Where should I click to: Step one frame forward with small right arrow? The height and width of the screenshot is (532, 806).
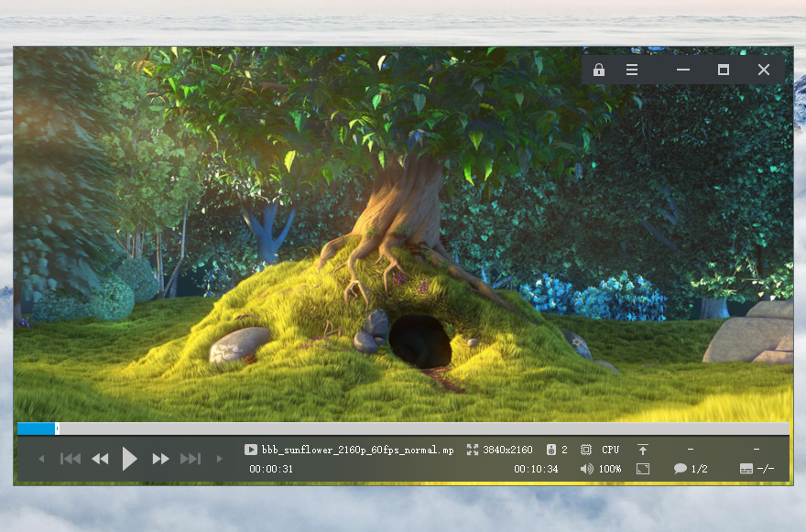[x=220, y=459]
